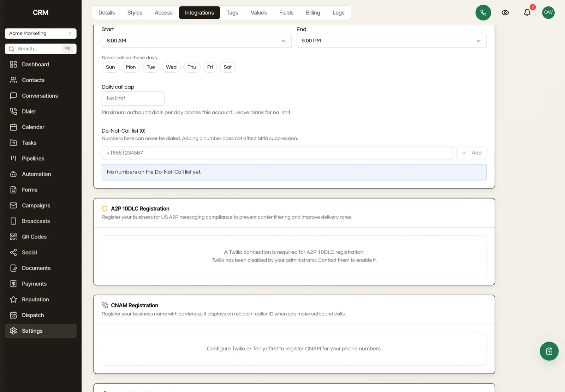
Task: Open Contacts from the sidebar icon
Action: tap(13, 80)
